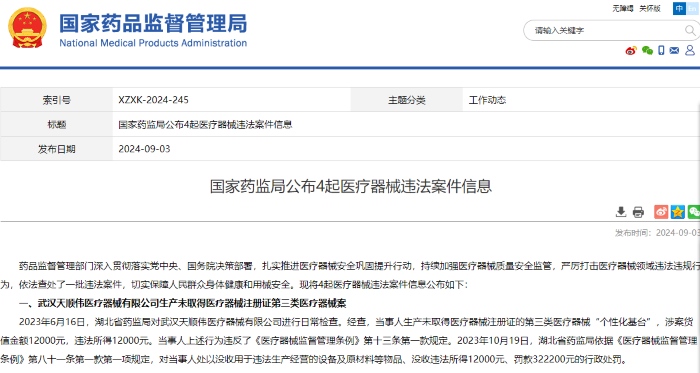Select publish date 2024-09-03 in table

tap(144, 149)
